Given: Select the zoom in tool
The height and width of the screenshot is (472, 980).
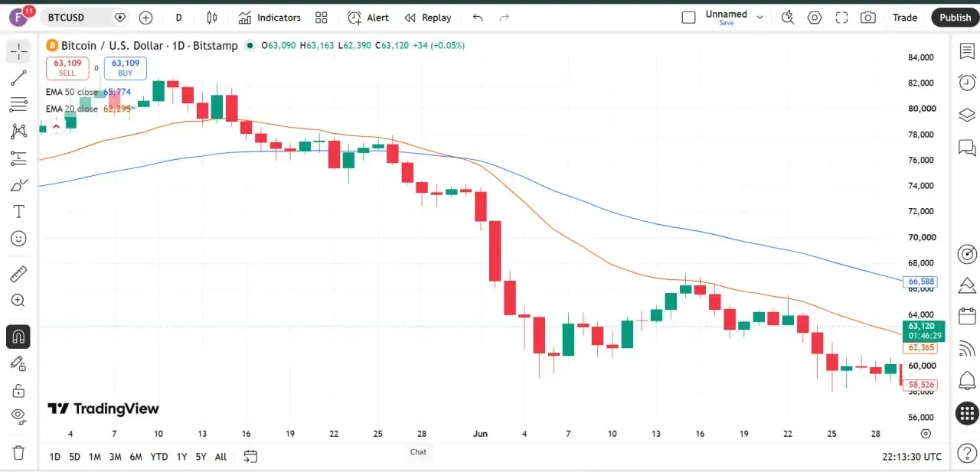Looking at the screenshot, I should (x=19, y=301).
